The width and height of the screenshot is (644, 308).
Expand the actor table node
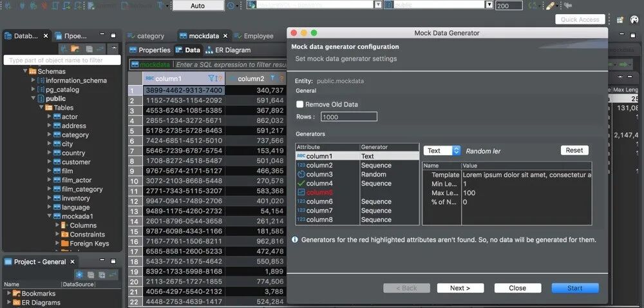tap(50, 116)
